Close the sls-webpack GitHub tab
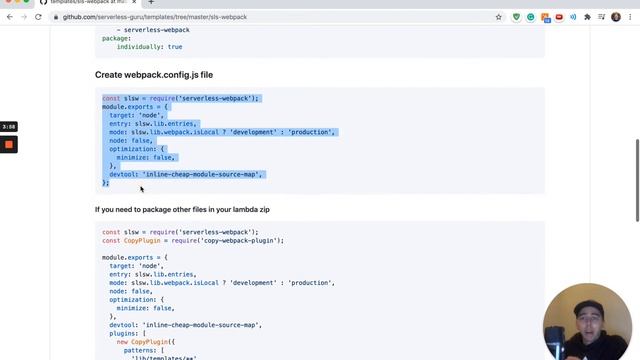The image size is (640, 360). [x=134, y=2]
